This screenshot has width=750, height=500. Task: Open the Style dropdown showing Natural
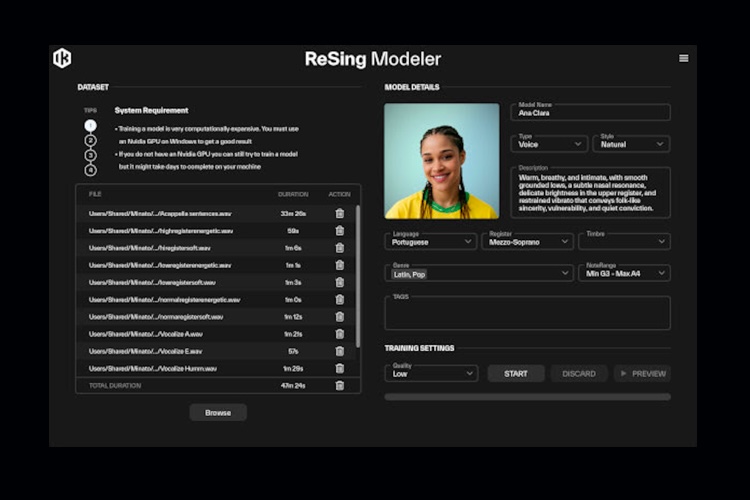tap(631, 144)
